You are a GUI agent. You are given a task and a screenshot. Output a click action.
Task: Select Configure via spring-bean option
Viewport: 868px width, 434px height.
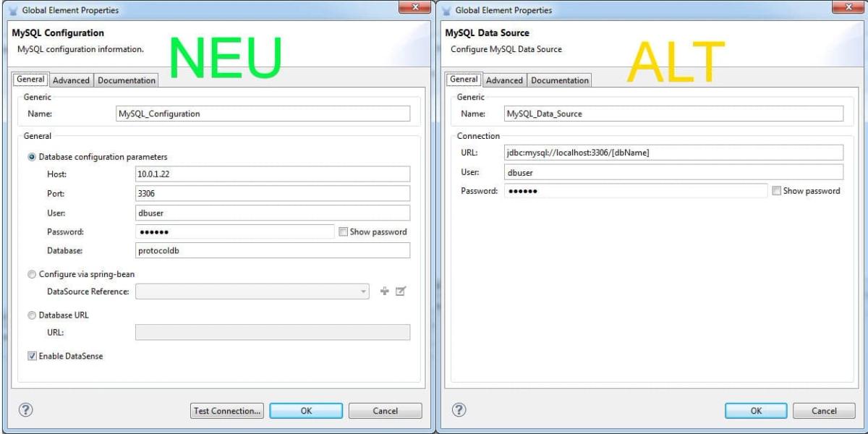32,275
